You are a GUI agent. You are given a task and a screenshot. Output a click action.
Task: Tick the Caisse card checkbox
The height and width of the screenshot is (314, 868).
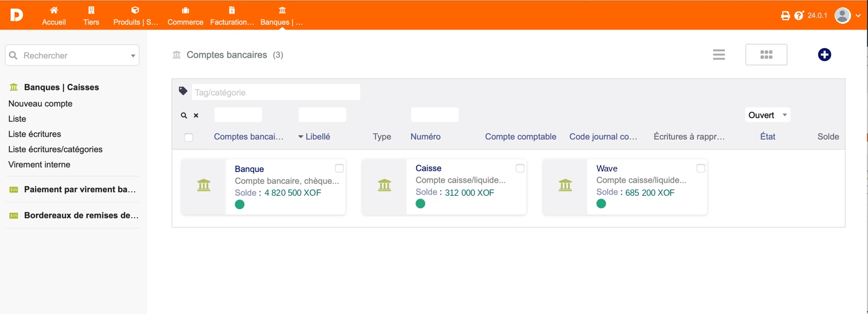pyautogui.click(x=520, y=168)
